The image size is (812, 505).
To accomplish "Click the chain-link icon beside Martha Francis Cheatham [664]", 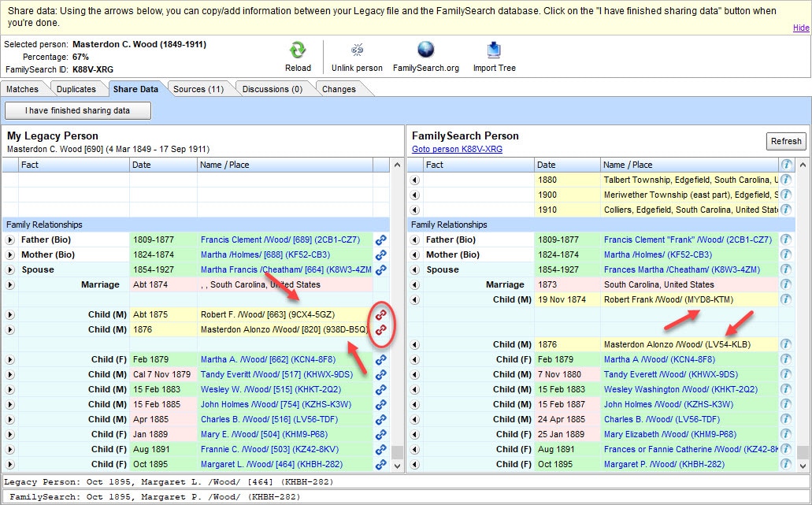I will pyautogui.click(x=380, y=270).
